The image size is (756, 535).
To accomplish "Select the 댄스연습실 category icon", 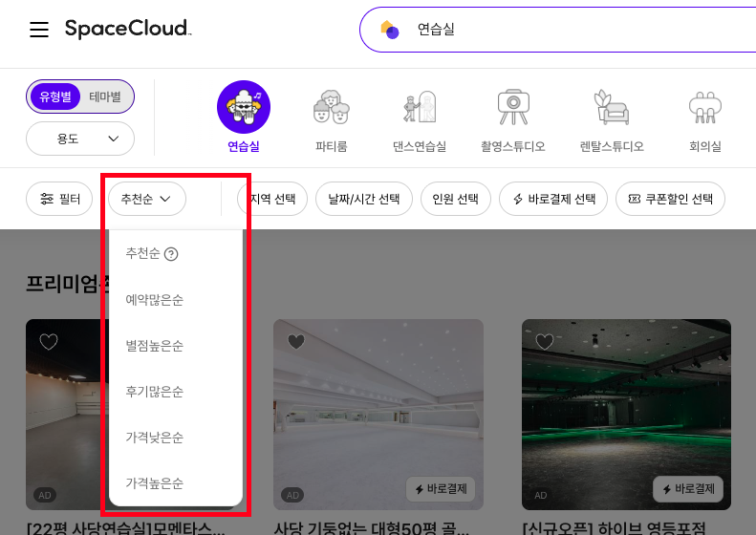I will pyautogui.click(x=421, y=106).
